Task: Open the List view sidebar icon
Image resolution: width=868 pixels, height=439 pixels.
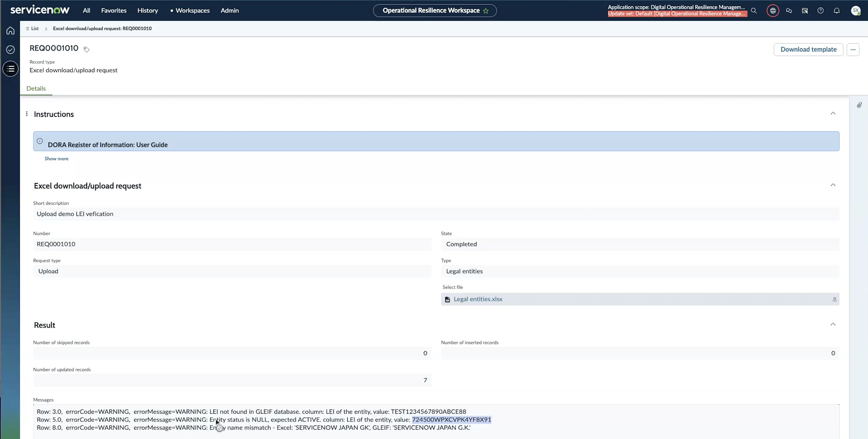Action: tap(11, 69)
